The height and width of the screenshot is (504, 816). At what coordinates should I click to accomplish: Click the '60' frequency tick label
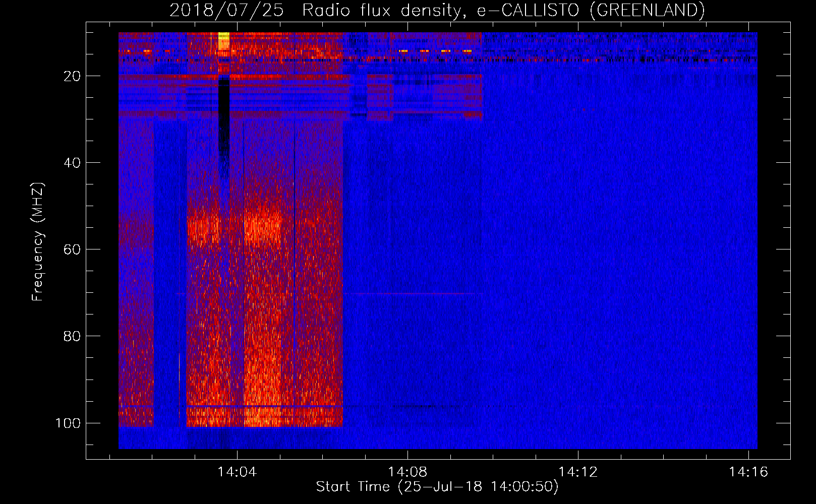coord(72,249)
